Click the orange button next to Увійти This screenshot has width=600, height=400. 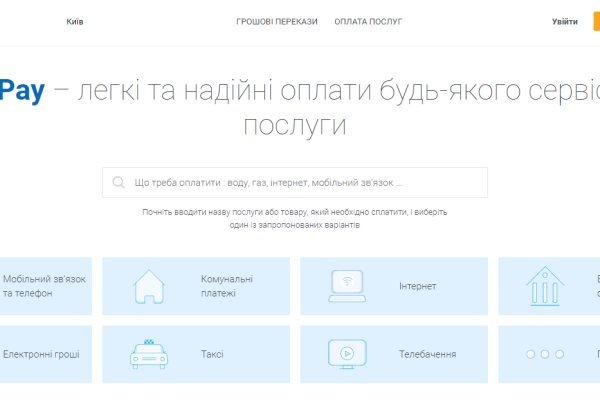click(x=596, y=21)
